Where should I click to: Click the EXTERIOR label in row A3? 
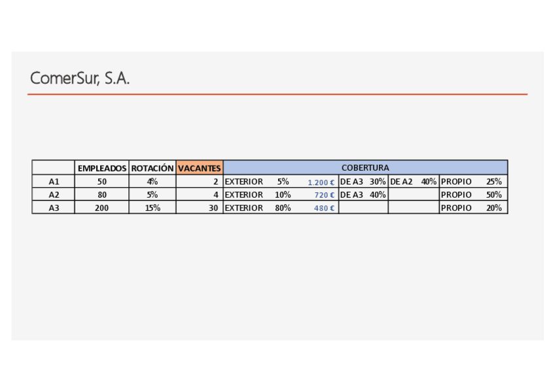(x=244, y=207)
